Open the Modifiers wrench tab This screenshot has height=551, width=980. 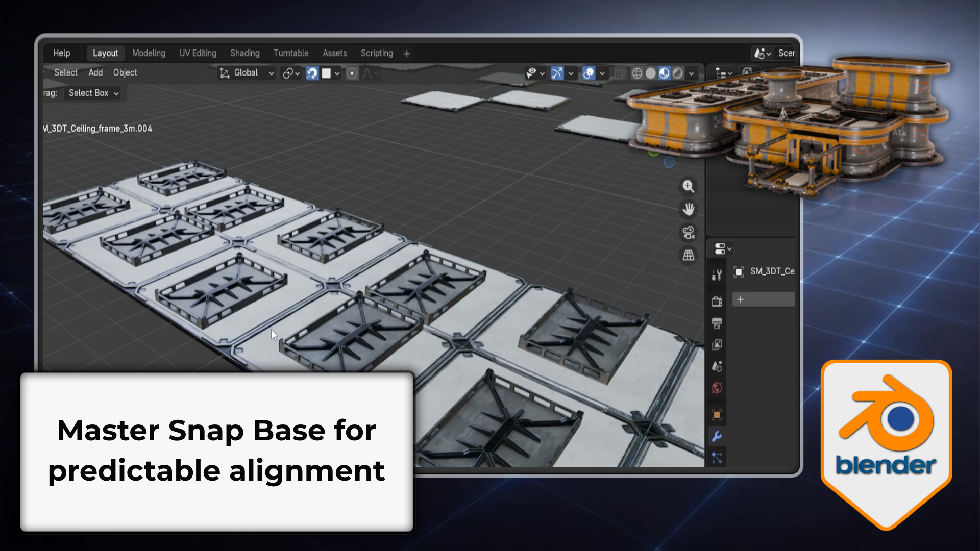[717, 436]
